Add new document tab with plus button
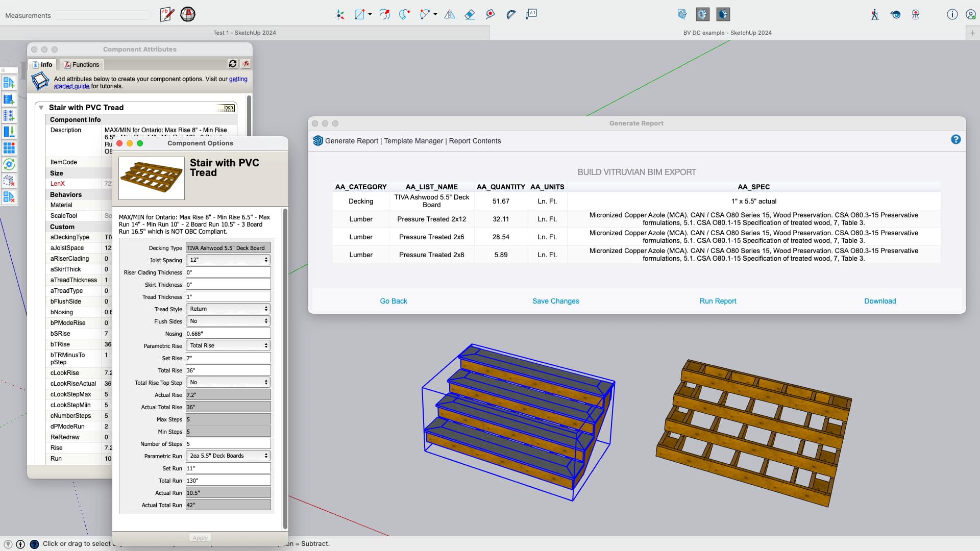This screenshot has height=551, width=980. (972, 33)
